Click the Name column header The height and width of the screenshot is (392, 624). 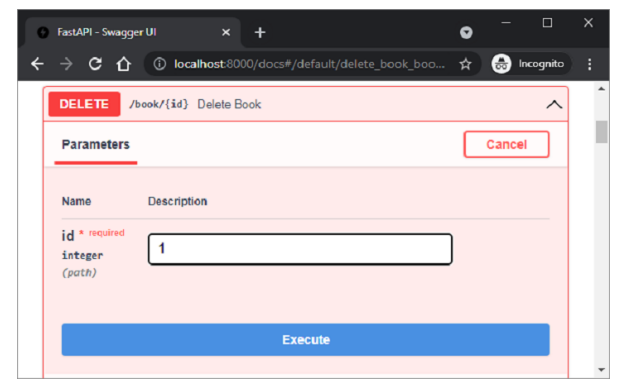pos(76,201)
